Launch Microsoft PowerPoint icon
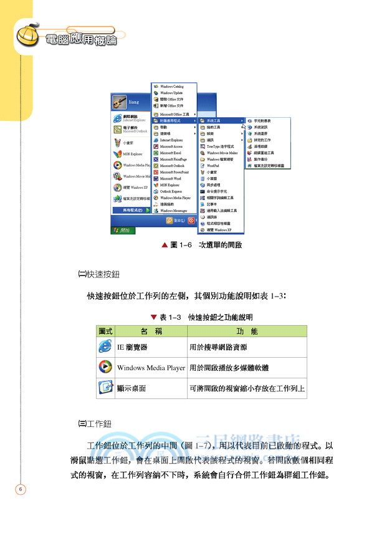The width and height of the screenshot is (392, 536). point(156,172)
